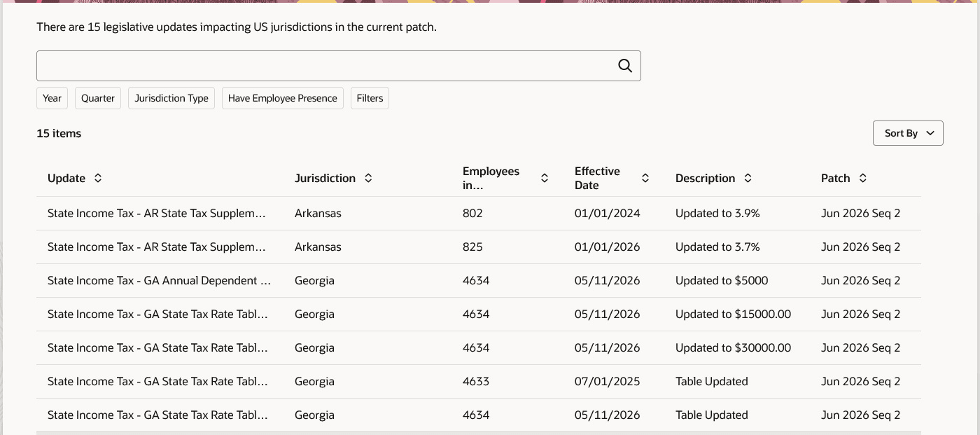Open the Sort By dropdown
Viewport: 980px width, 435px height.
click(908, 133)
